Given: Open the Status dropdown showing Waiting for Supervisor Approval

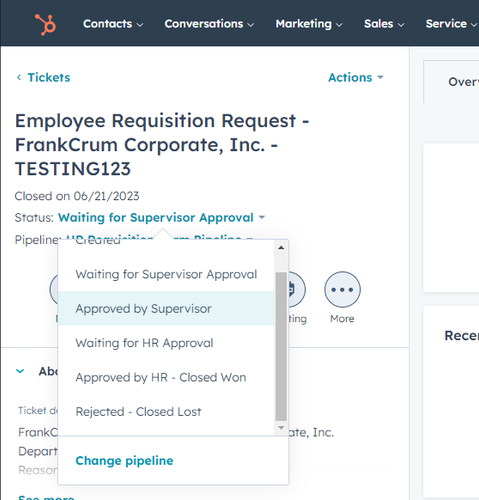Looking at the screenshot, I should 162,218.
